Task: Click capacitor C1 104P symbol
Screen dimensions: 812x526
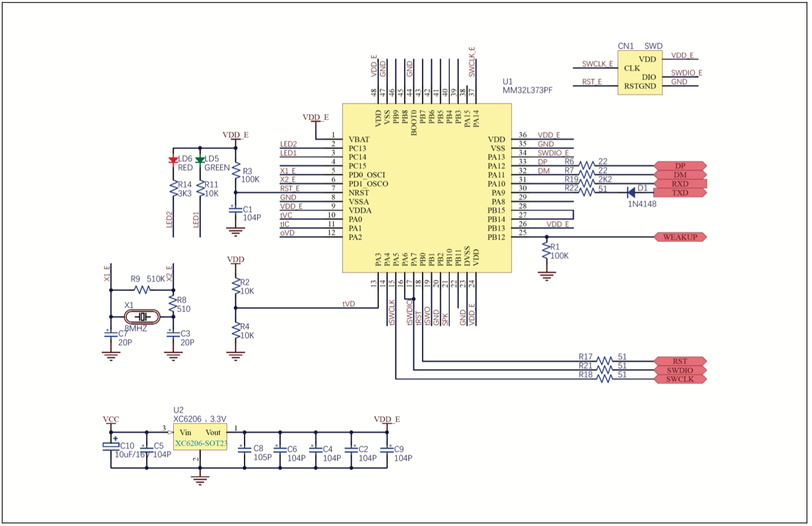Action: click(x=234, y=210)
